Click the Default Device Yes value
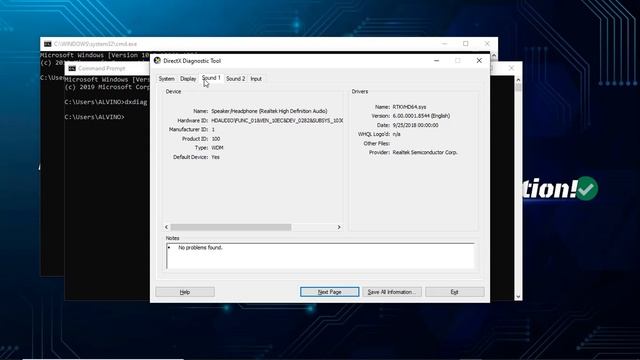 coord(215,157)
